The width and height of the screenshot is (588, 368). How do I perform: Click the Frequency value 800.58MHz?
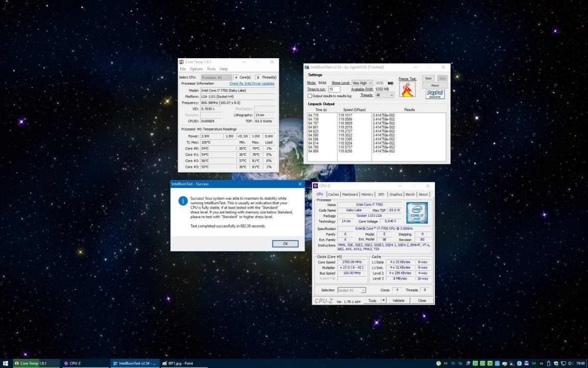pos(238,103)
